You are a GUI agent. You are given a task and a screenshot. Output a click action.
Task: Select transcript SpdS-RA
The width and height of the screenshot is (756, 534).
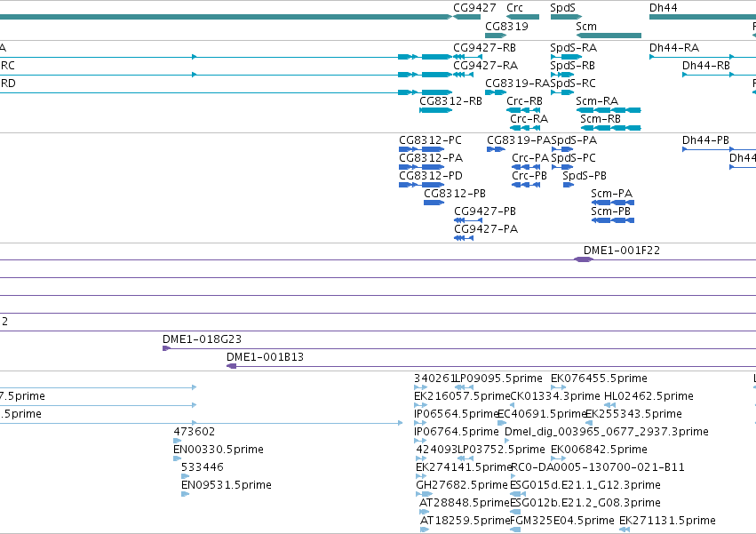click(573, 48)
